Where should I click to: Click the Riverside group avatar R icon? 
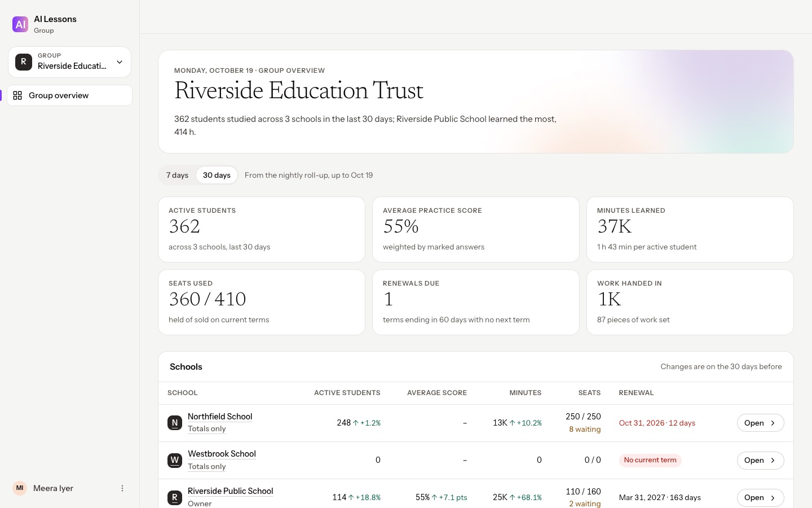pyautogui.click(x=24, y=62)
